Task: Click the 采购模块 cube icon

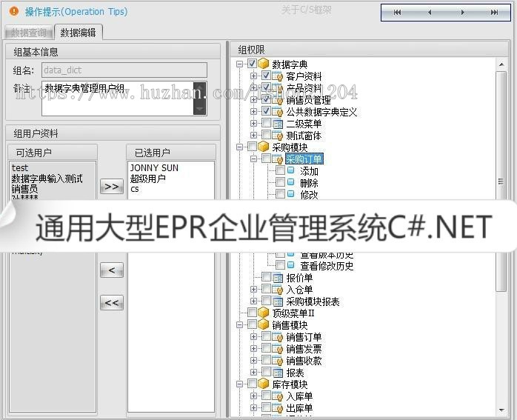Action: tap(264, 147)
